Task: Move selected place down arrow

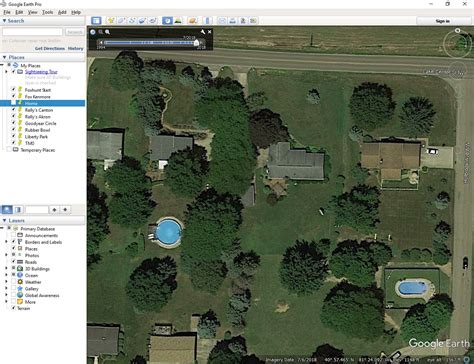Action: point(65,209)
